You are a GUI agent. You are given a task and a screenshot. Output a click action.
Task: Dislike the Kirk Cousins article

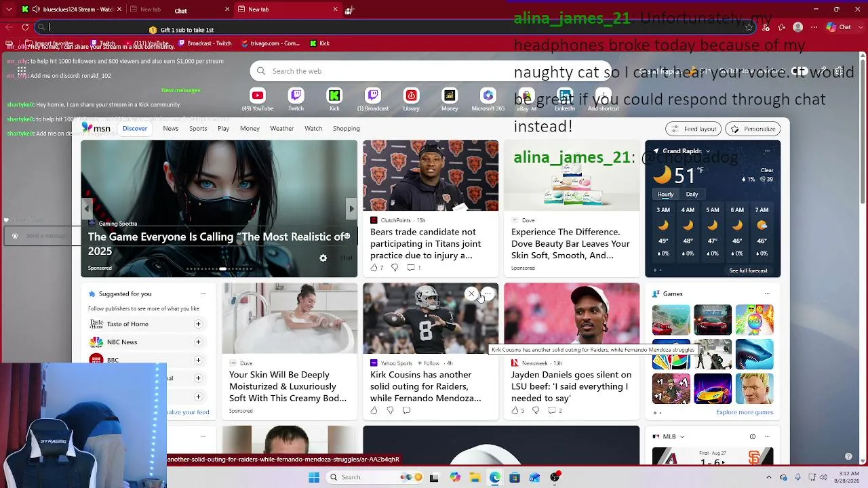point(390,410)
